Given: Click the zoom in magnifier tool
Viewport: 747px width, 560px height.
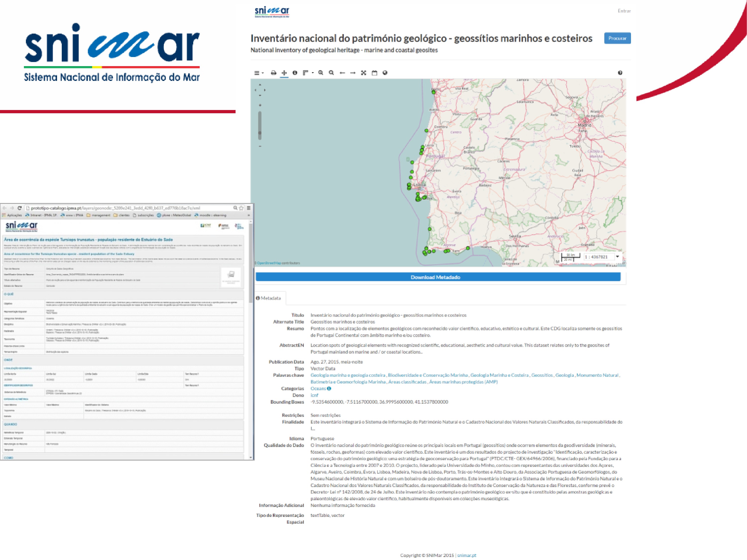Looking at the screenshot, I should (x=321, y=73).
